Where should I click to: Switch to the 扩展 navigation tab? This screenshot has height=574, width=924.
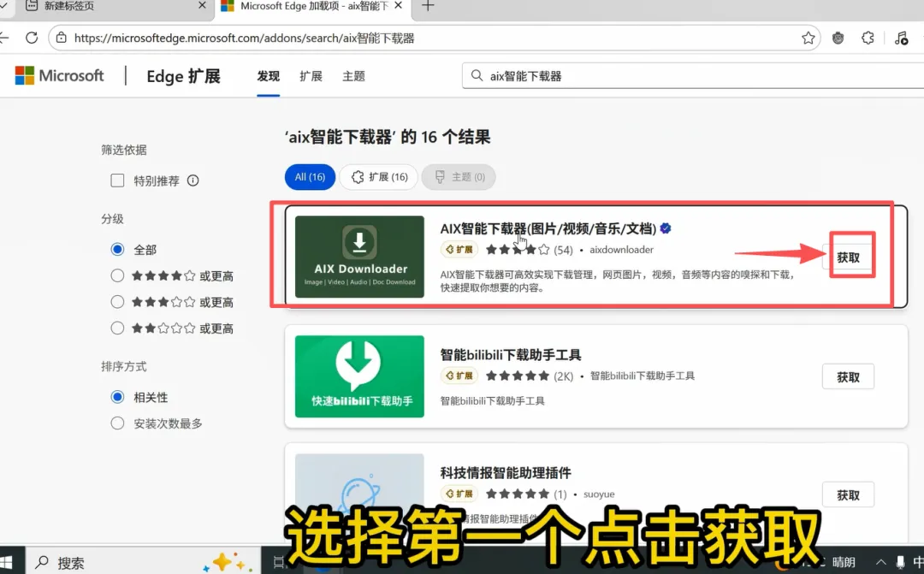tap(311, 76)
